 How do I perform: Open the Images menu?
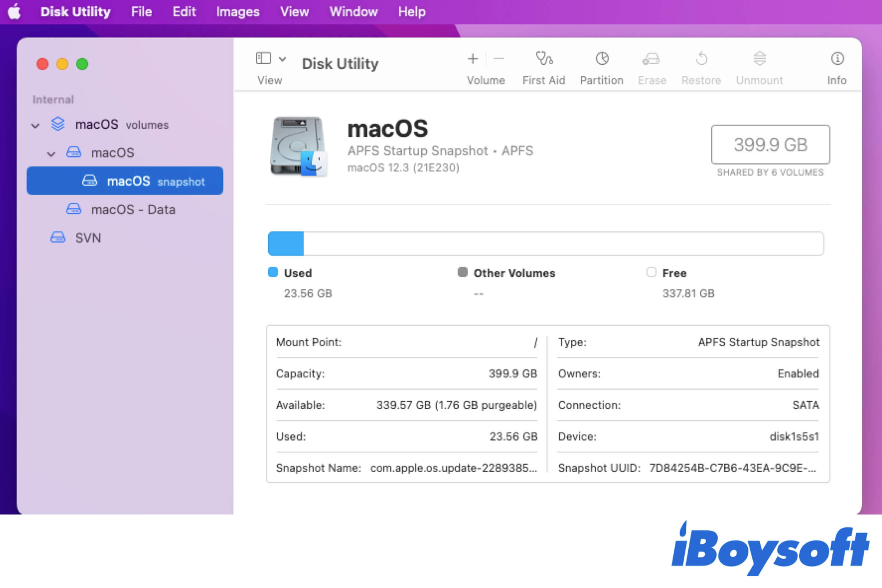click(x=238, y=12)
